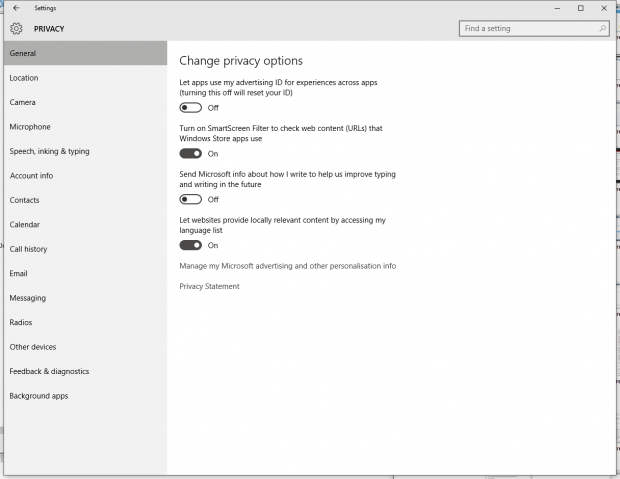
Task: Open the Feedback & diagnostics page
Action: click(85, 371)
